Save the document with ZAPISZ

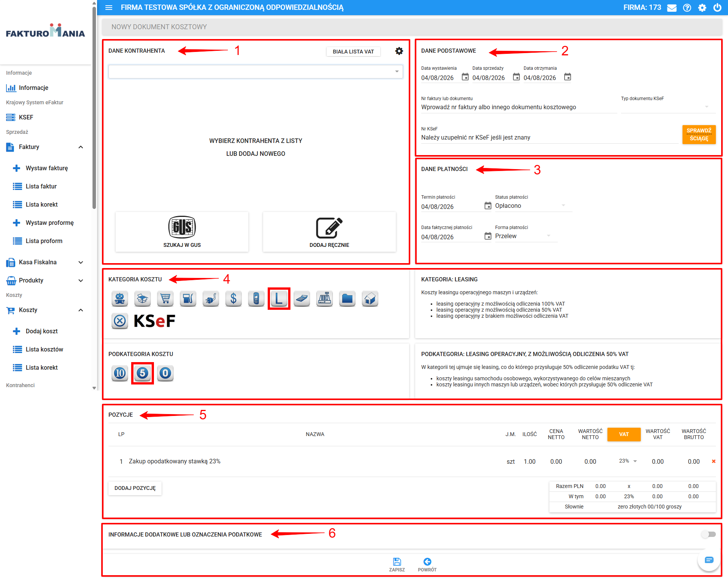(x=397, y=565)
